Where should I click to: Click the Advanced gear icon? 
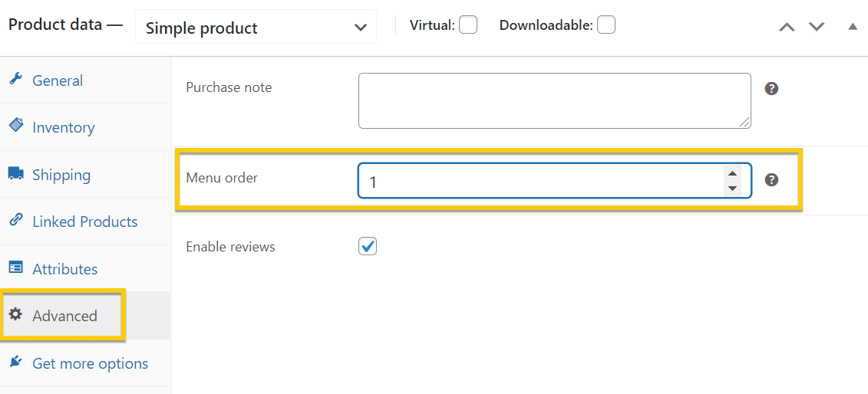coord(16,314)
